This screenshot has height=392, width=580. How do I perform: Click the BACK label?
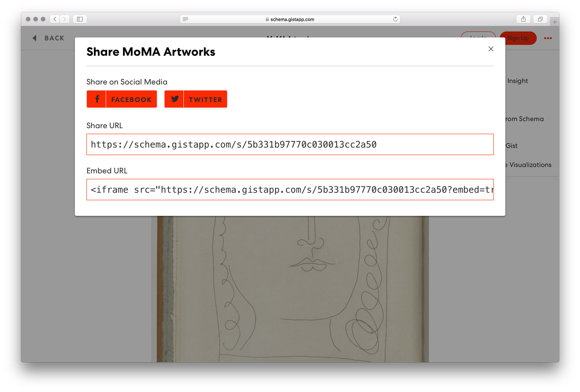coord(55,38)
